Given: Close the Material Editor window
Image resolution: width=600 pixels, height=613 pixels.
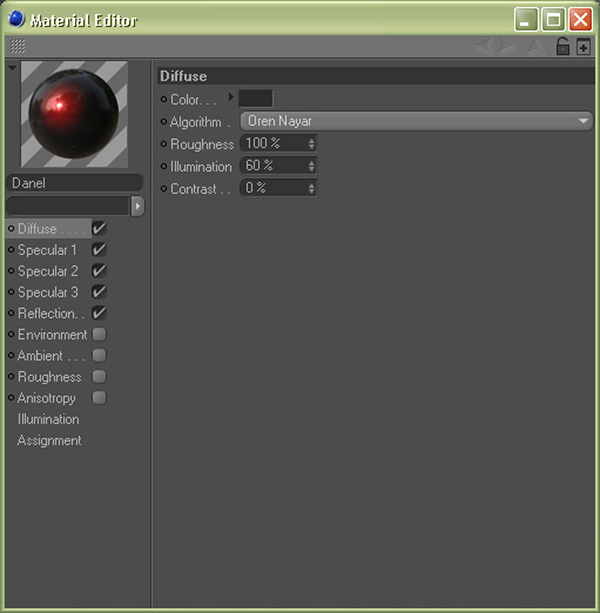Looking at the screenshot, I should pos(580,19).
